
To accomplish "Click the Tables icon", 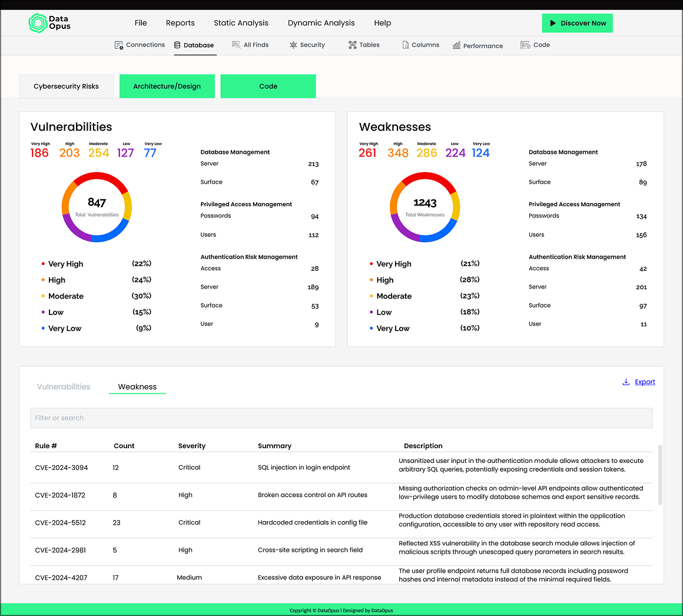I will click(x=352, y=45).
